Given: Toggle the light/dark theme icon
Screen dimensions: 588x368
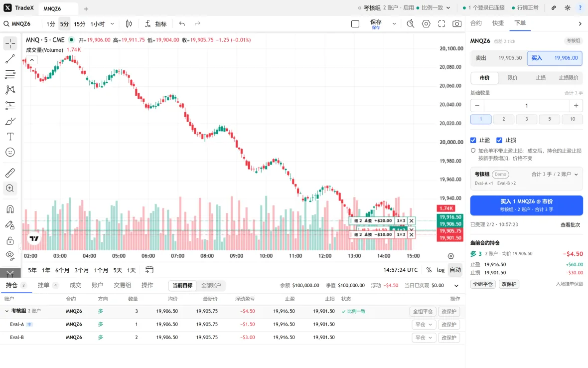Looking at the screenshot, I should coord(568,8).
